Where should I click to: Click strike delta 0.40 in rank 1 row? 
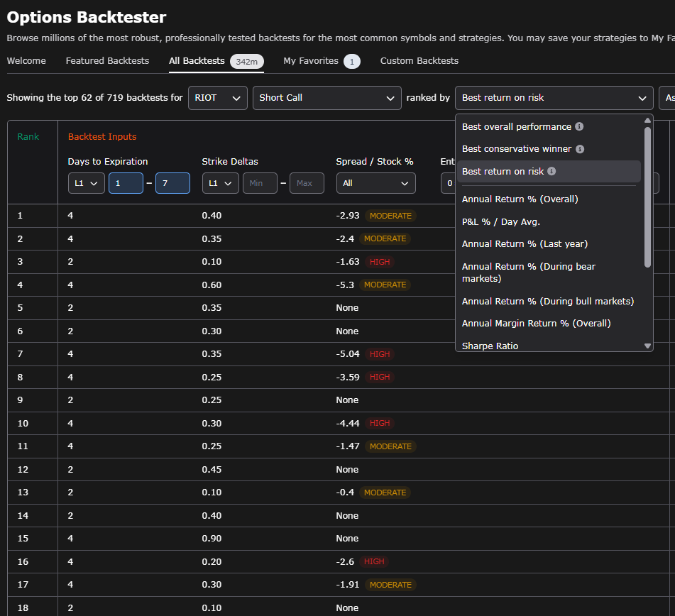(x=212, y=216)
